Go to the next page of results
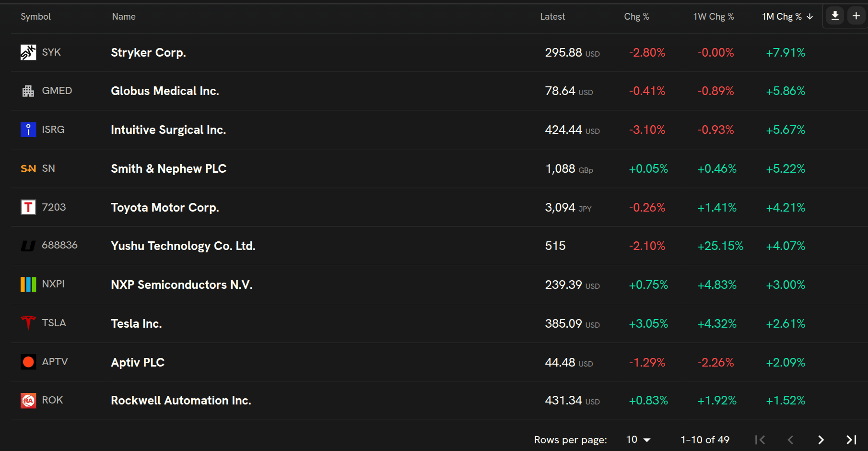 821,439
